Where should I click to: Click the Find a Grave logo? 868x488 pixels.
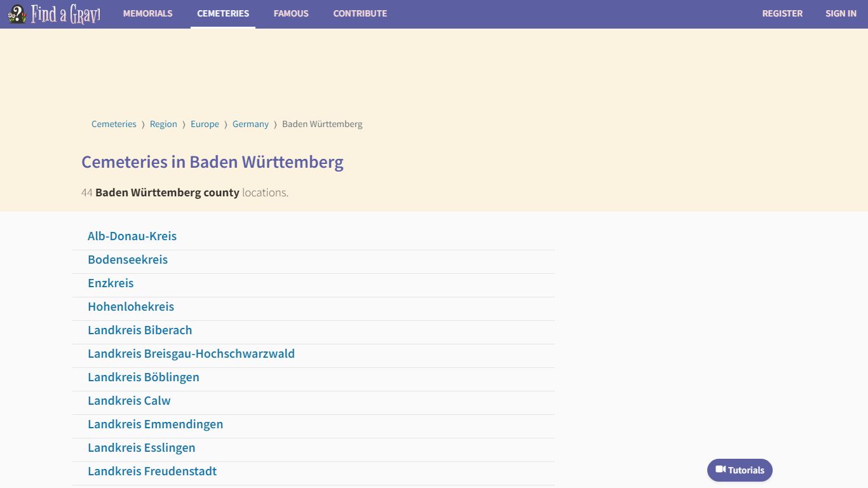tap(54, 14)
